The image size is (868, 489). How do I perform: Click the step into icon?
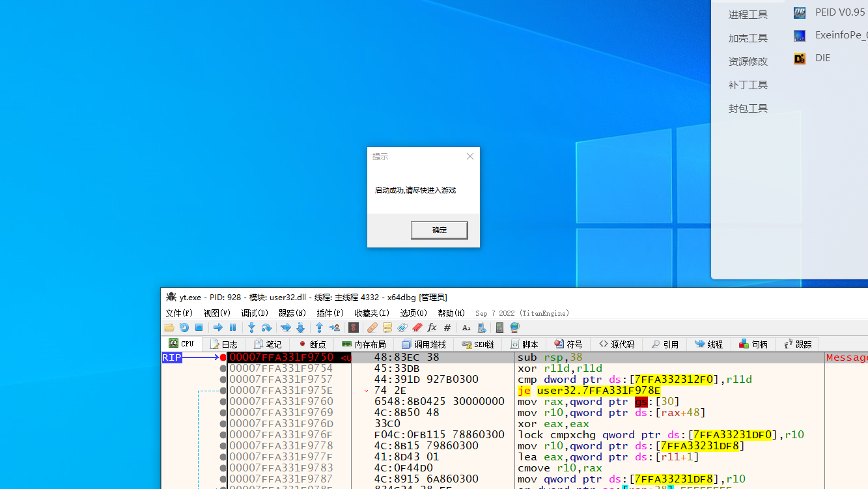[x=251, y=328]
